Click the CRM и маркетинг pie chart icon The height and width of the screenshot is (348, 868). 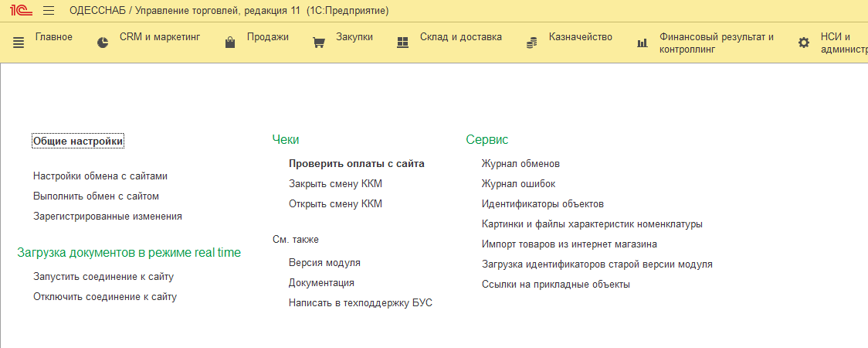click(103, 43)
